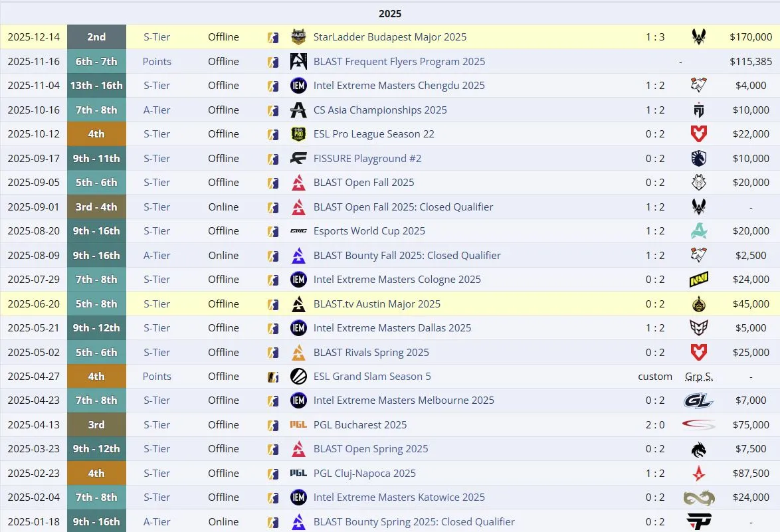
Task: Click the 'custom' score text in Grand Slam row
Action: point(654,377)
